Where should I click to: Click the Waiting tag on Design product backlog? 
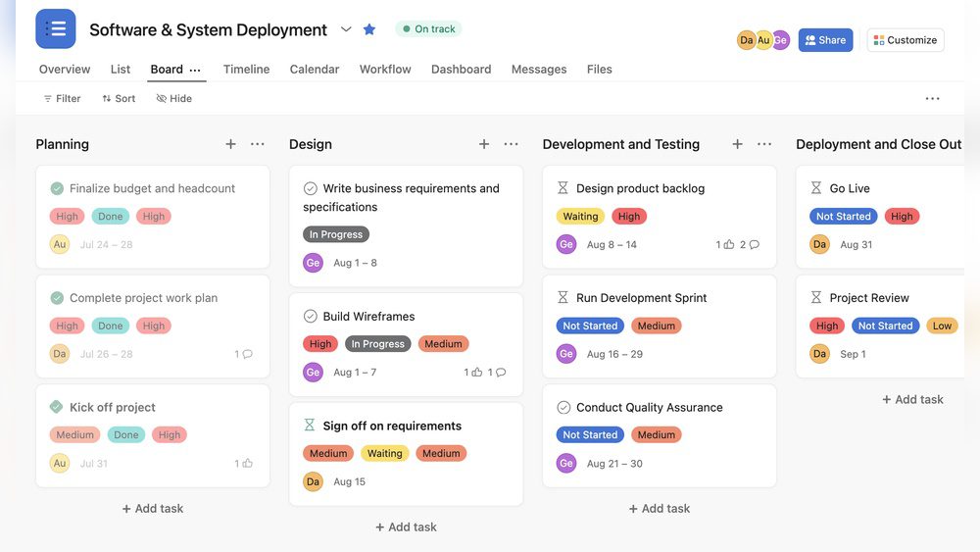tap(580, 217)
